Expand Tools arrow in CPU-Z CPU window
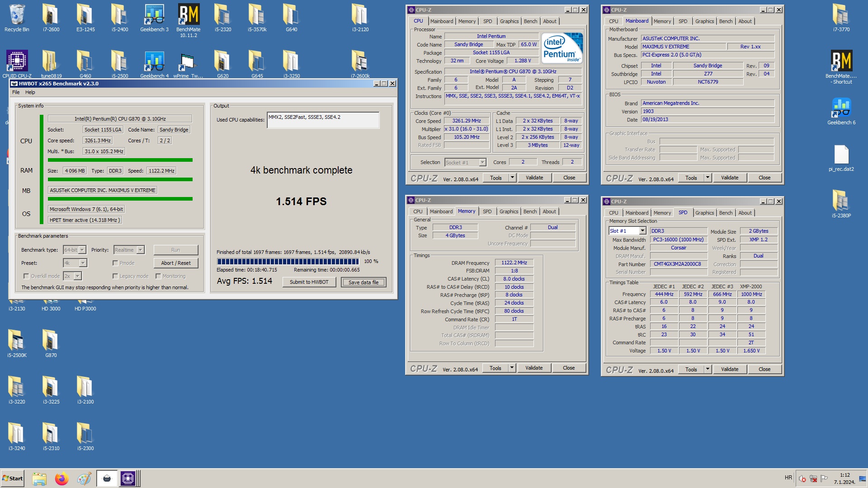The image size is (868, 488). (512, 178)
